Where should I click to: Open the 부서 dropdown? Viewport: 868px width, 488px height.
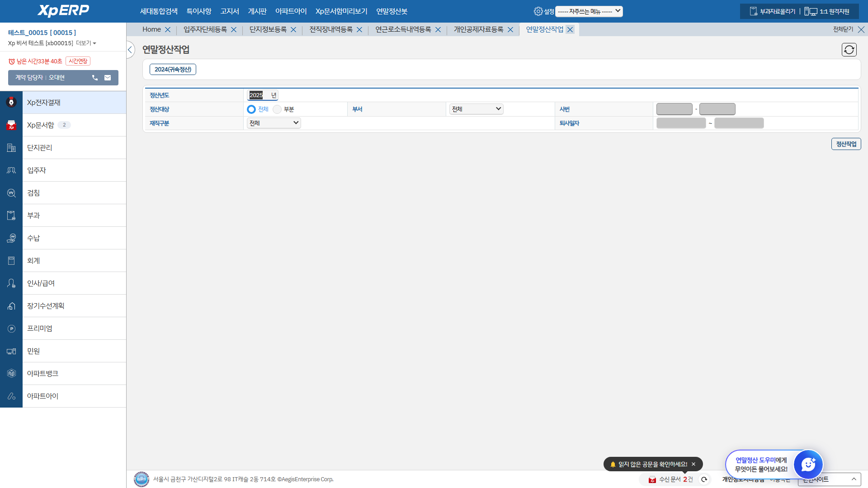[x=476, y=109]
